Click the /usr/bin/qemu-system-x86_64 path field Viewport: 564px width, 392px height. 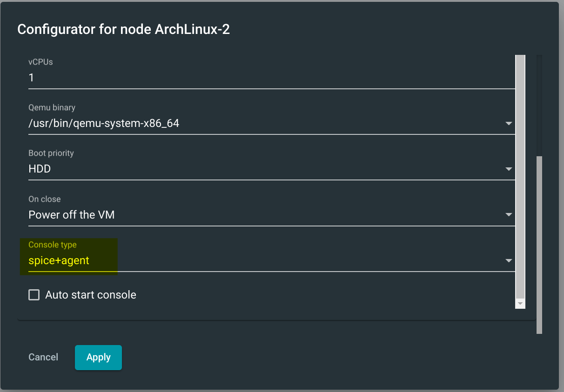click(186, 123)
